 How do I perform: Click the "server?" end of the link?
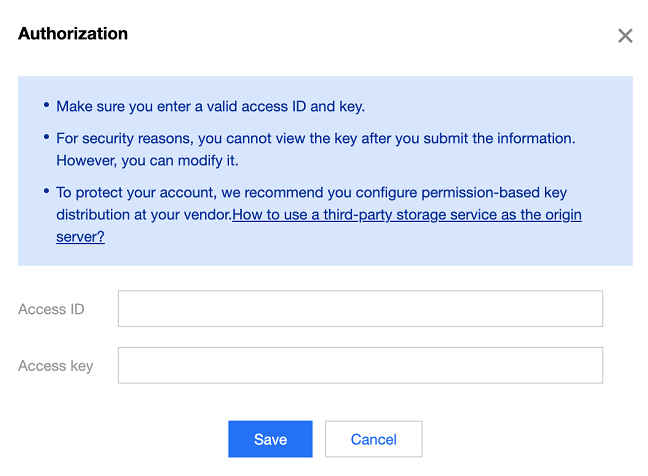[80, 237]
